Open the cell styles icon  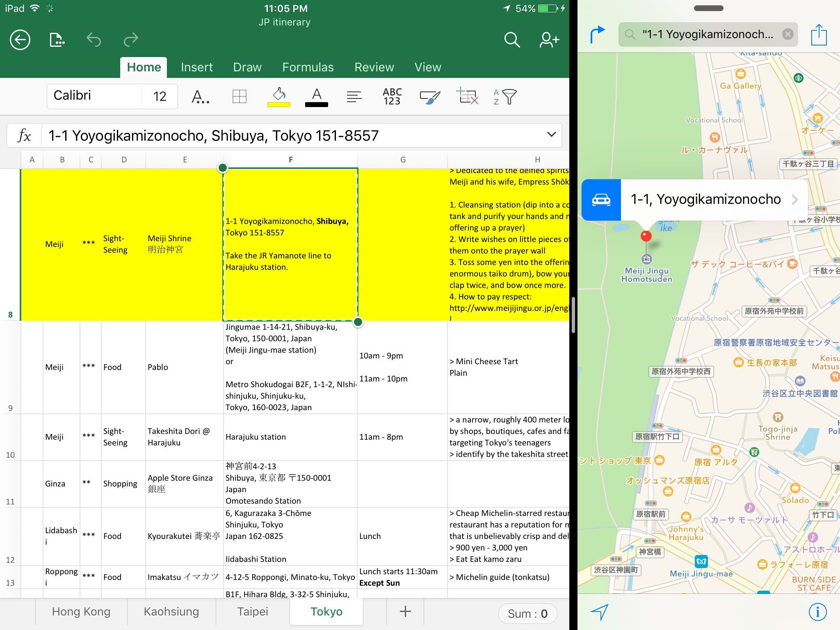(430, 97)
